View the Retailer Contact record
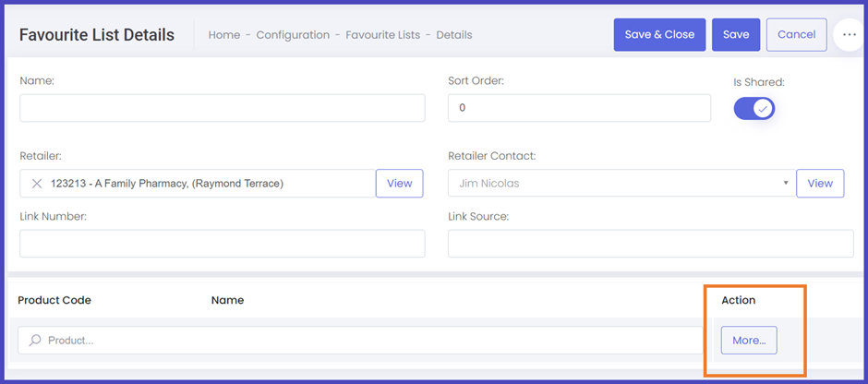Screen dimensions: 868x384 point(820,184)
